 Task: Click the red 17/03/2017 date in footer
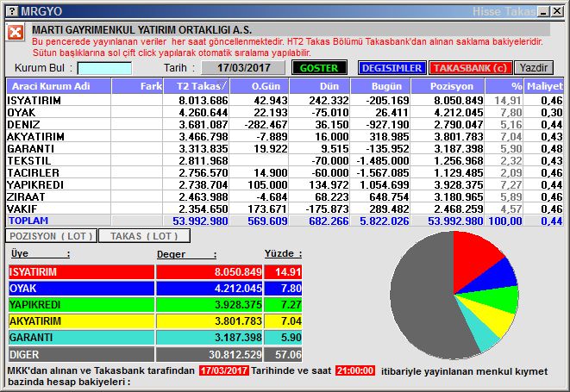(x=224, y=370)
